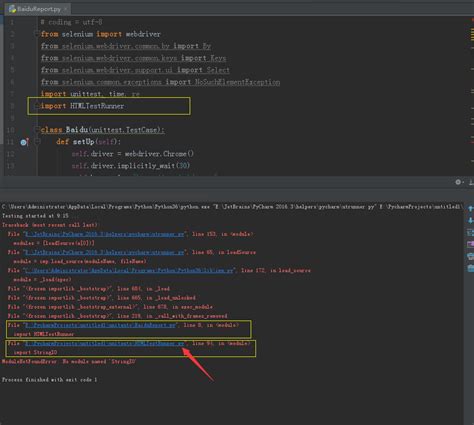Viewport: 474px width, 425px height.
Task: Close the BaiduReport.py tab
Action: coord(65,9)
